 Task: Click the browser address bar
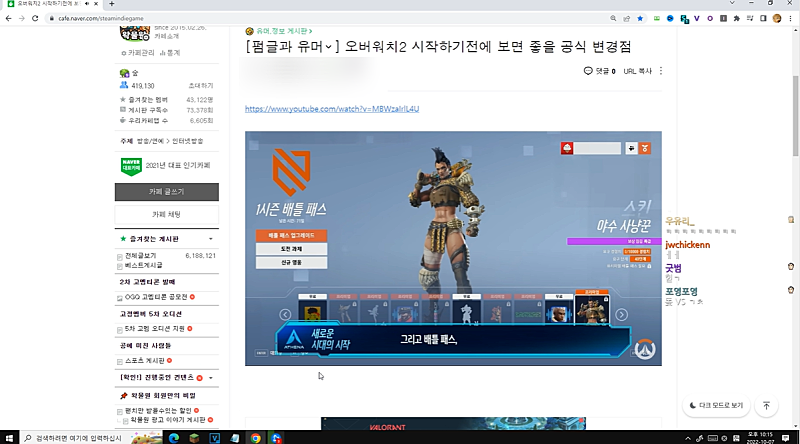[327, 18]
